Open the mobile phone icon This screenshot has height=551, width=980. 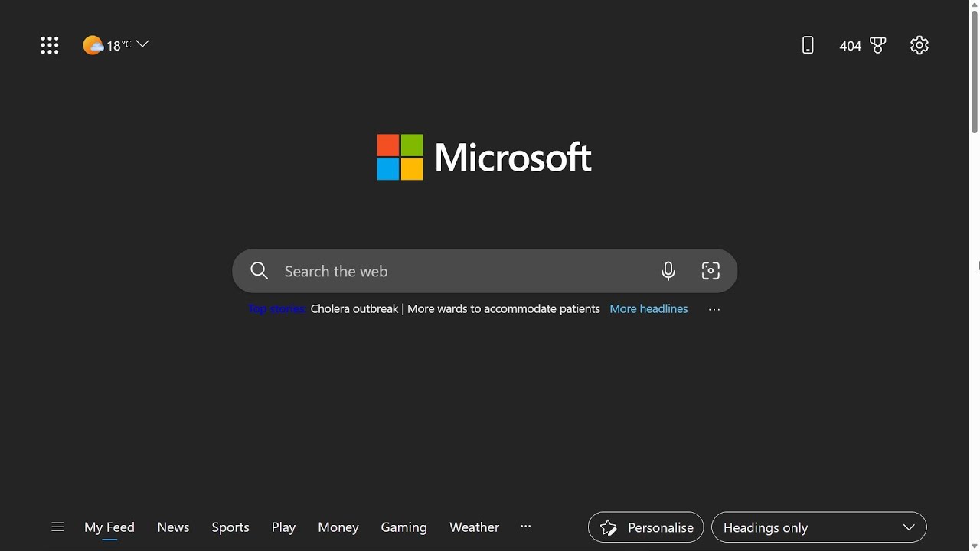(x=808, y=45)
